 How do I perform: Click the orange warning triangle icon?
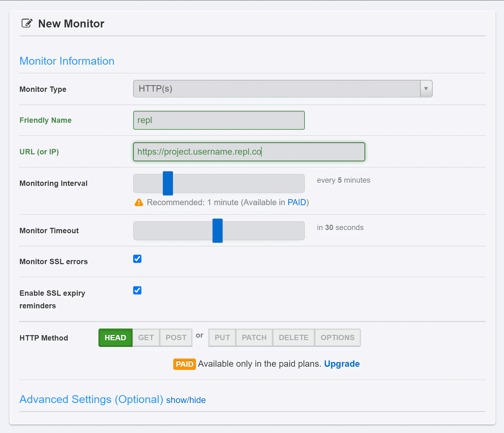click(x=139, y=202)
